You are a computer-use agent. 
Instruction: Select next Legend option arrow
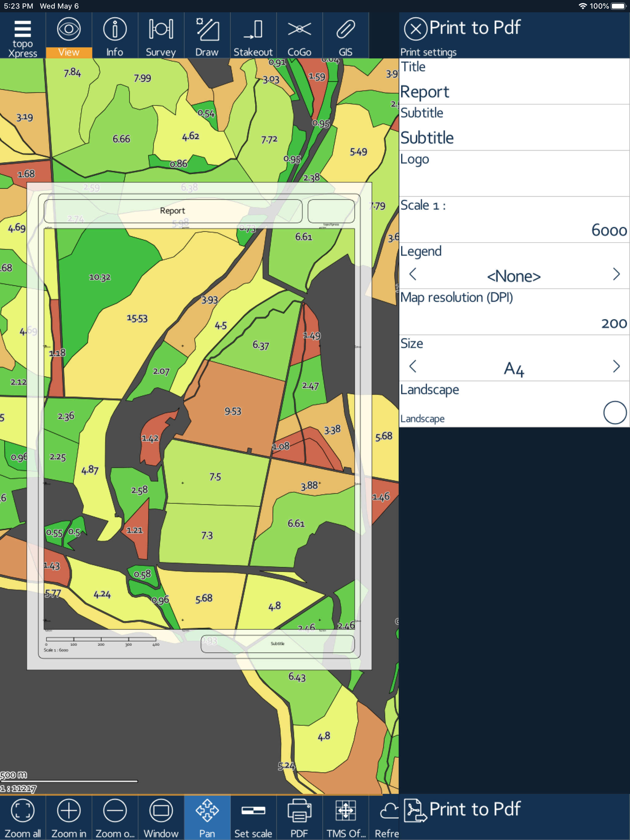point(616,274)
